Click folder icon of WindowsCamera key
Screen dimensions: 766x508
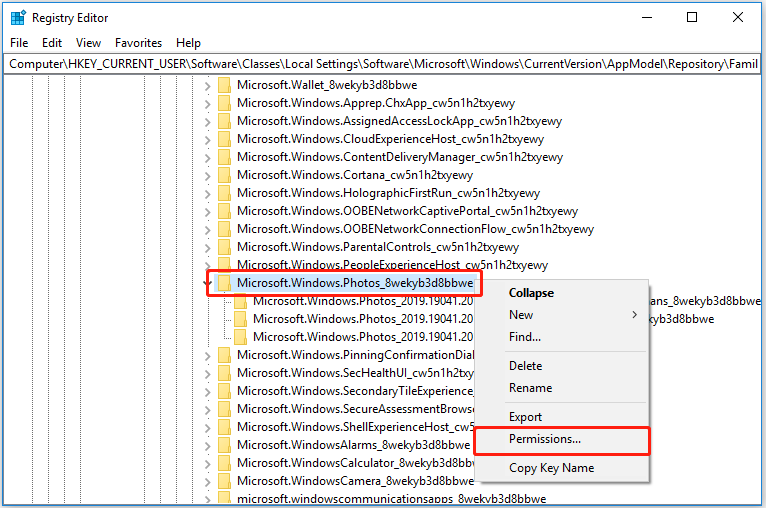point(224,481)
